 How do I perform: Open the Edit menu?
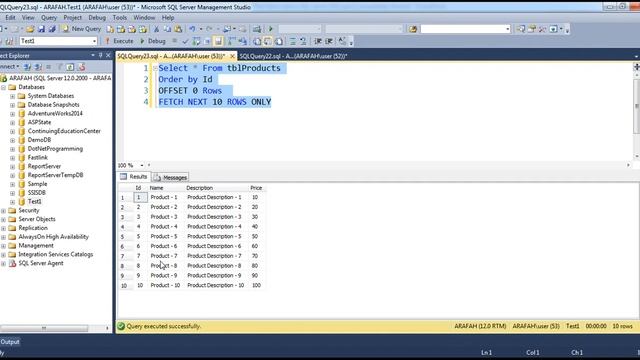coord(10,18)
